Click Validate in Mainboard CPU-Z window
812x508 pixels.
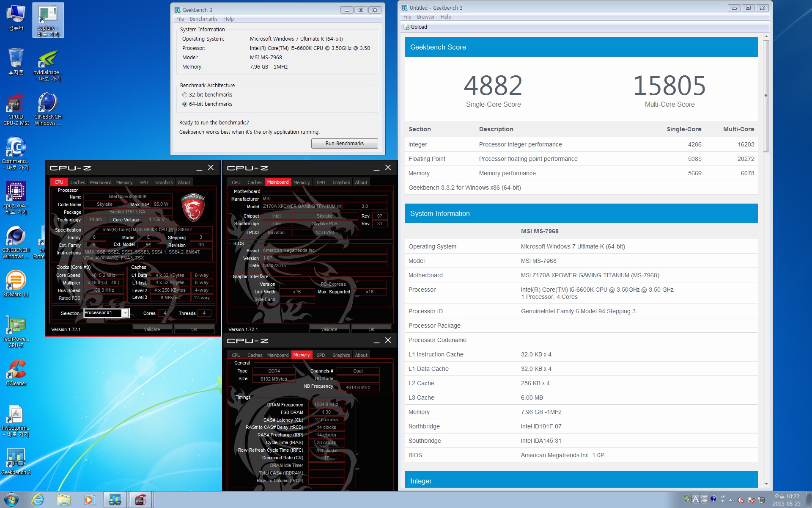coord(329,329)
